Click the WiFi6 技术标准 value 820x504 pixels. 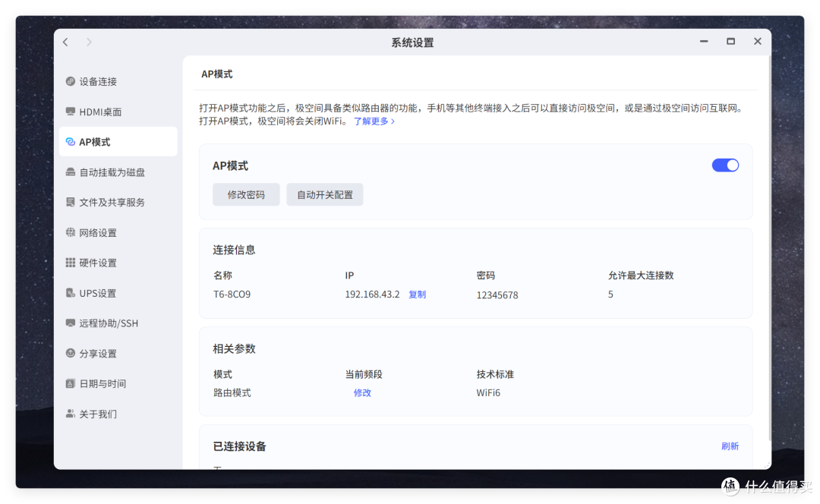click(x=488, y=392)
